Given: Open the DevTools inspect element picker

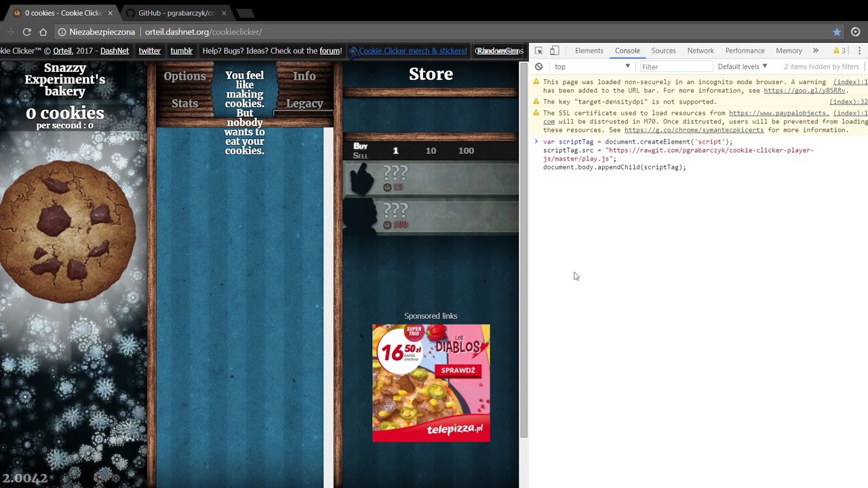Looking at the screenshot, I should point(538,51).
